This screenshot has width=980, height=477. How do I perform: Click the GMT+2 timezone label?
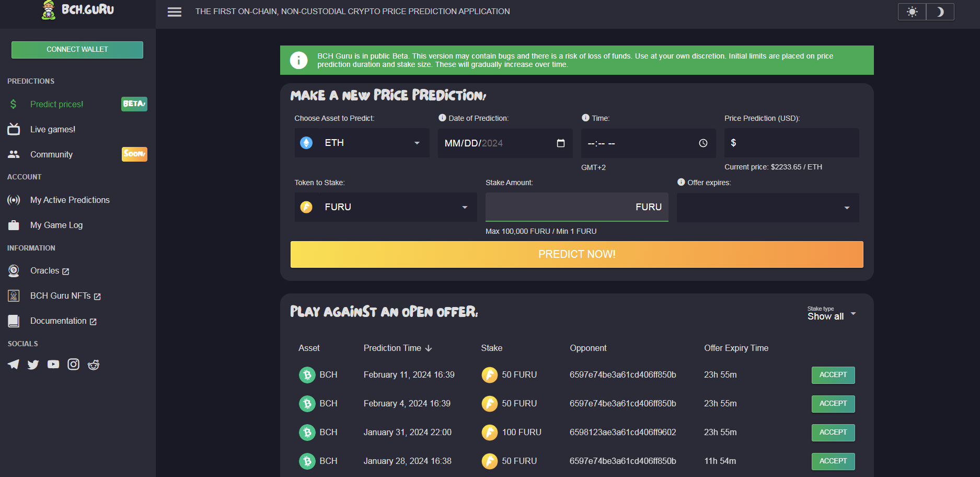(593, 167)
